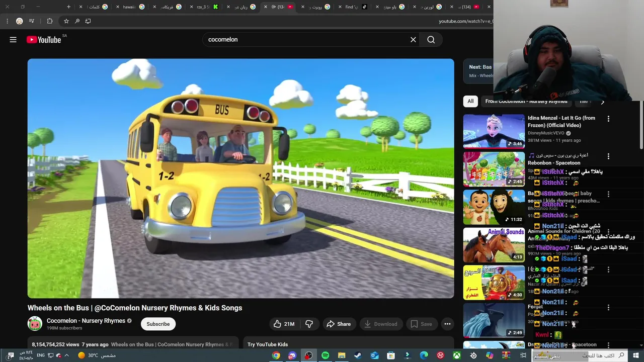Open the Arabic train song video thumbnail
644x362 pixels.
pos(494,282)
